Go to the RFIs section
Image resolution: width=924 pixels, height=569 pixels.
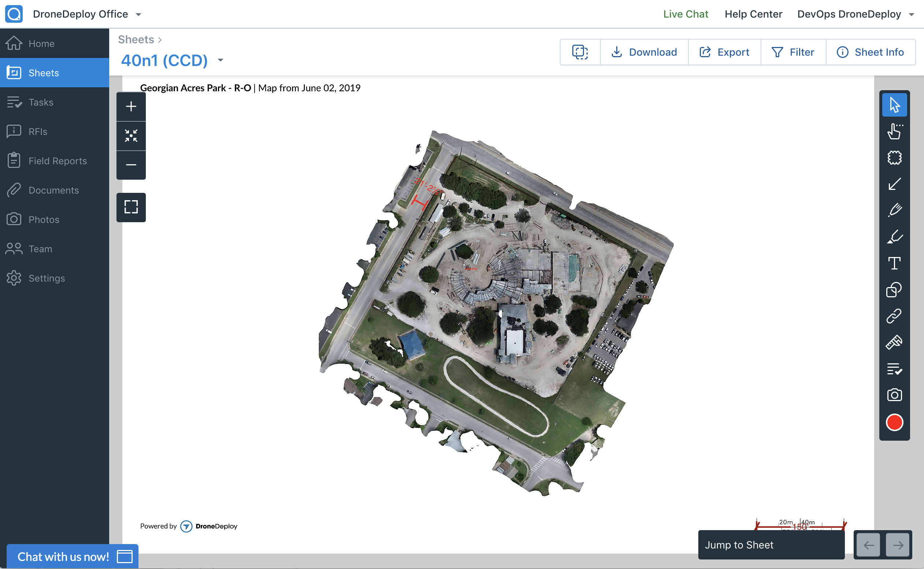pyautogui.click(x=38, y=132)
